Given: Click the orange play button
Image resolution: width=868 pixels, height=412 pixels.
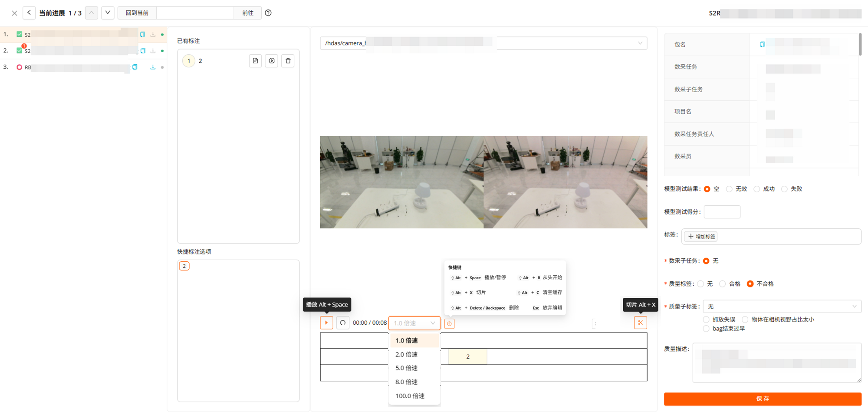Looking at the screenshot, I should pos(326,323).
